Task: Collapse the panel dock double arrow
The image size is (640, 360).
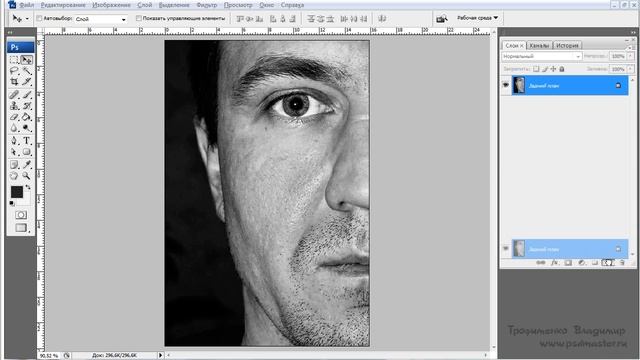Action: 633,32
